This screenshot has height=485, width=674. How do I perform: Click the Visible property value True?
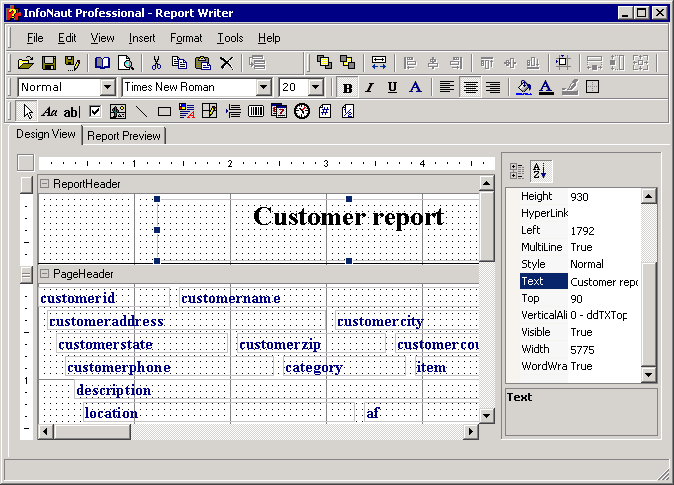[x=604, y=332]
